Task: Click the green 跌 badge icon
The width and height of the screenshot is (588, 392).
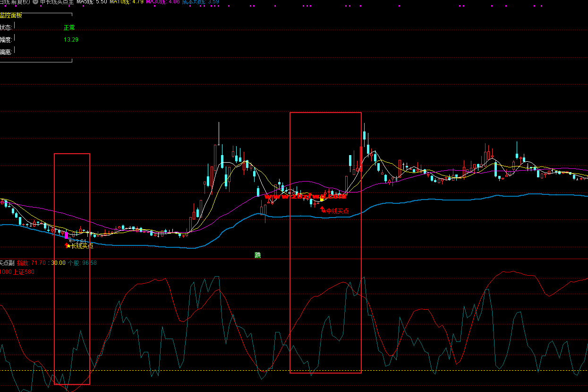Action: 257,255
